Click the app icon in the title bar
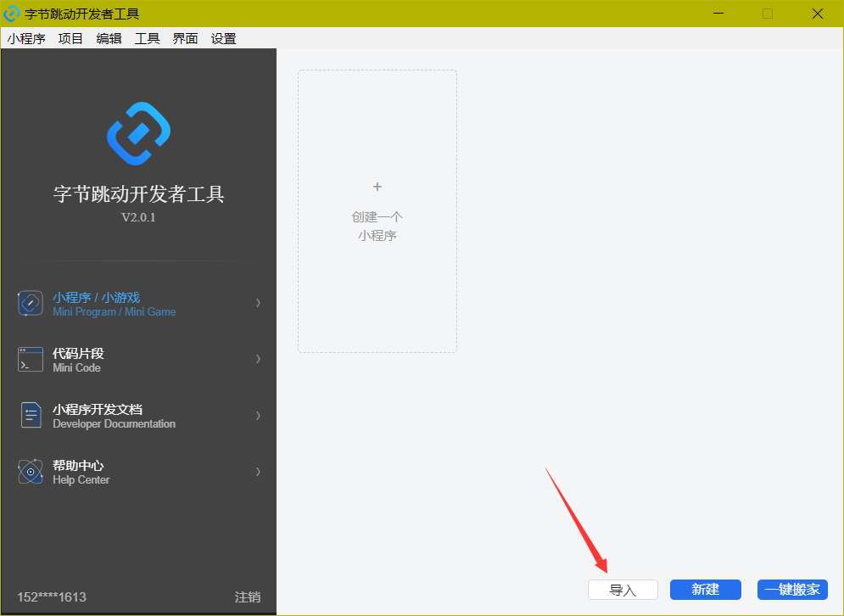This screenshot has height=616, width=844. [11, 14]
